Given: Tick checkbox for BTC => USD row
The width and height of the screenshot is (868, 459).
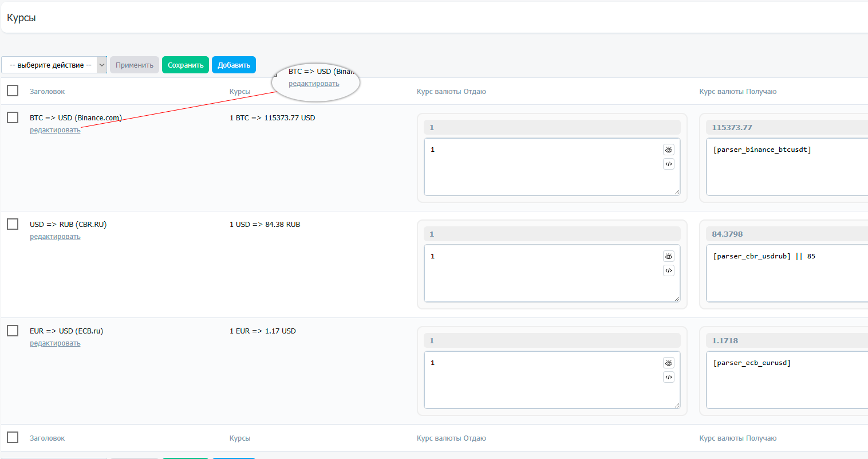Looking at the screenshot, I should (x=13, y=117).
